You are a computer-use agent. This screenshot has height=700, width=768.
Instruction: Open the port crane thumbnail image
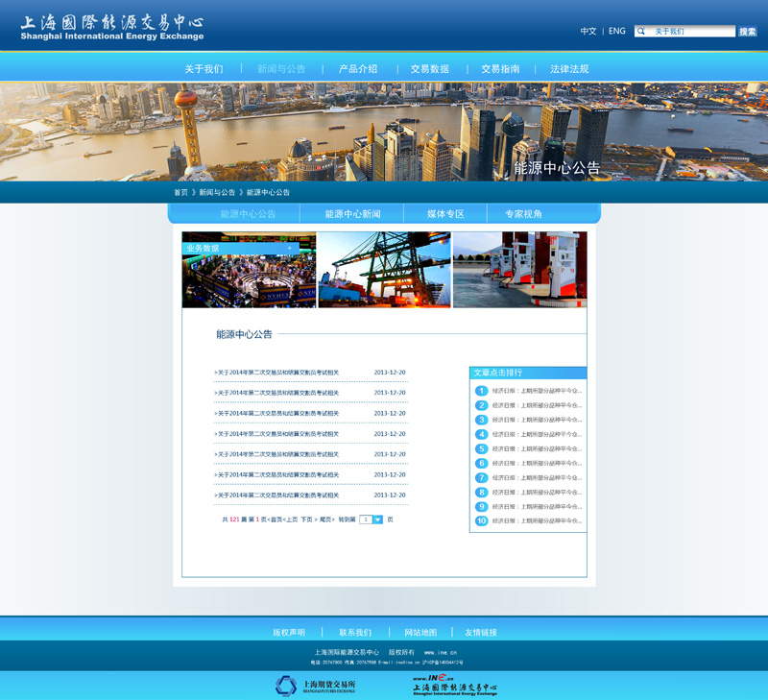pos(385,270)
